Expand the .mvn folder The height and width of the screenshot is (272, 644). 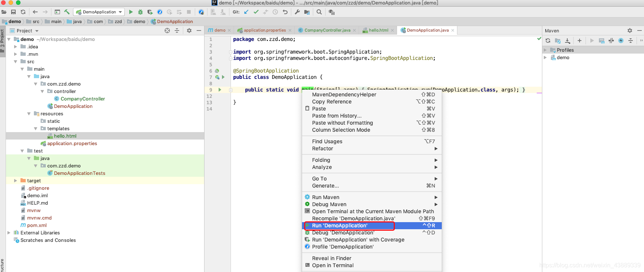point(16,54)
